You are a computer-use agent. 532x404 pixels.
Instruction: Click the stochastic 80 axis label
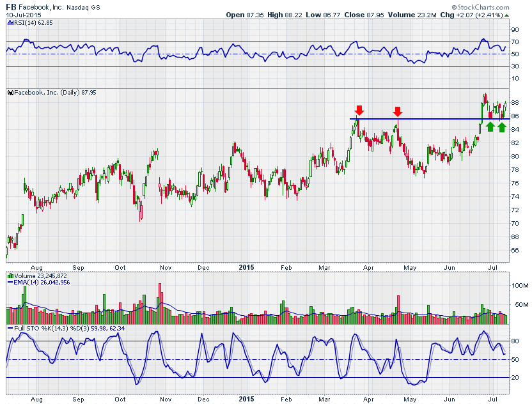(x=515, y=341)
